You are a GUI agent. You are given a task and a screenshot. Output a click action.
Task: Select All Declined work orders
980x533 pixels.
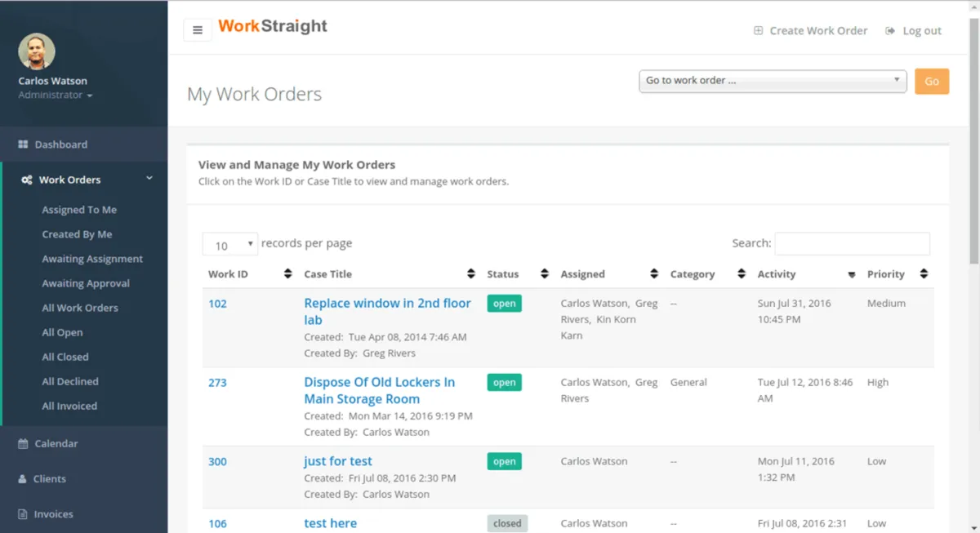[x=70, y=381]
